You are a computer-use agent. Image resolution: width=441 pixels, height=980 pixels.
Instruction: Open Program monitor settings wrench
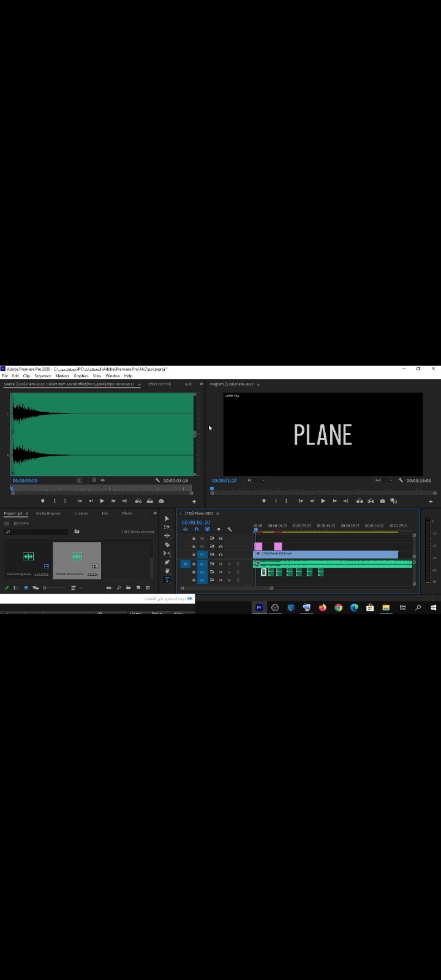click(x=401, y=480)
